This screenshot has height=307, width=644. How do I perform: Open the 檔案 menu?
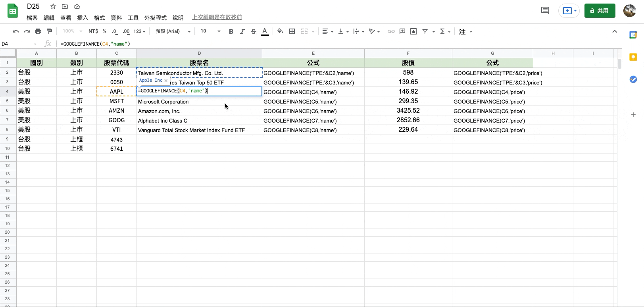[x=32, y=17]
